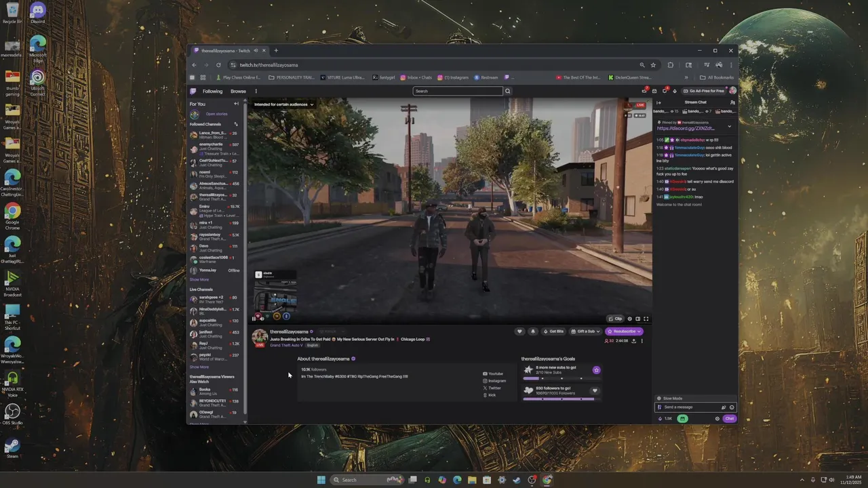Pause the stream with the player pause button
This screenshot has height=488, width=868.
[254, 319]
